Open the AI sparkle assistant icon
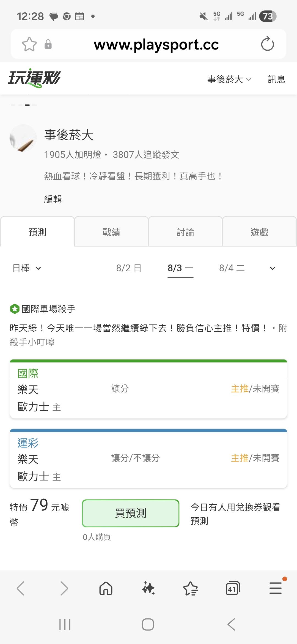This screenshot has width=297, height=644. pyautogui.click(x=148, y=588)
